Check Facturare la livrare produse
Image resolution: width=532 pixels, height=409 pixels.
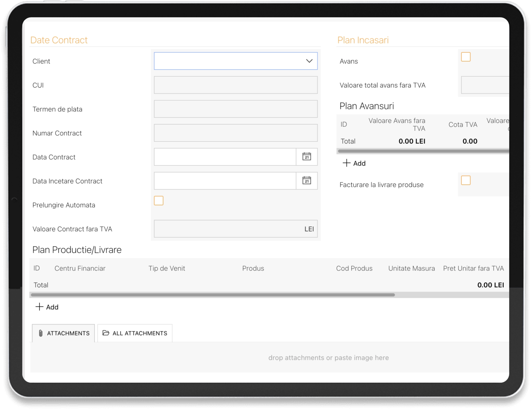(465, 180)
